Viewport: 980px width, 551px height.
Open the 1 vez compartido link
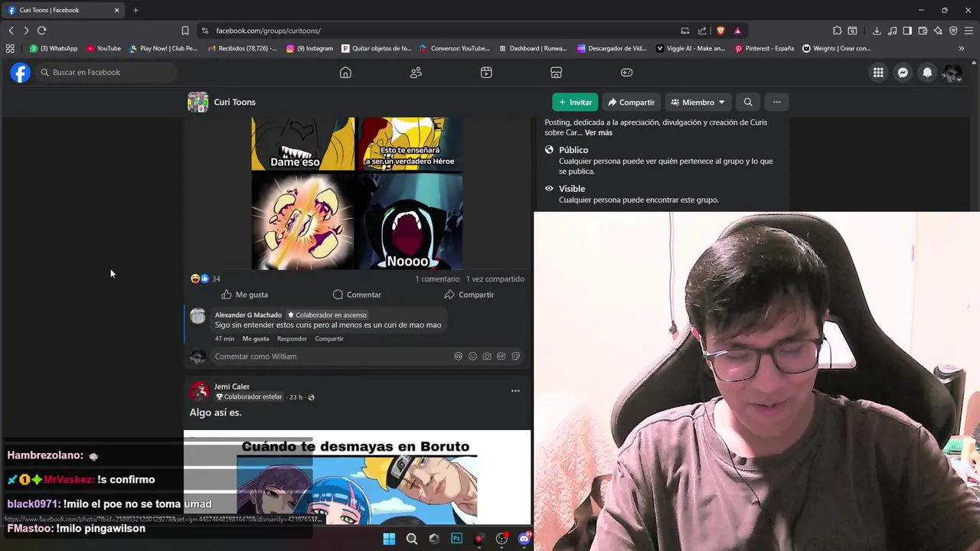495,279
